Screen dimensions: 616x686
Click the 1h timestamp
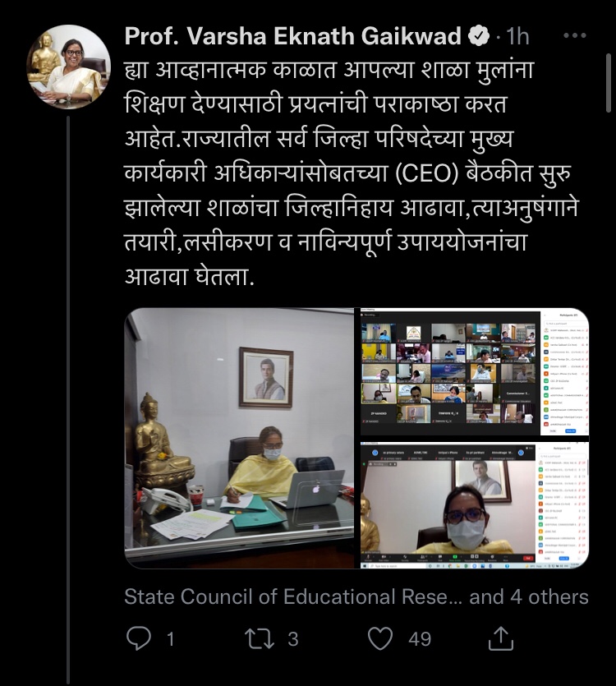[x=517, y=36]
